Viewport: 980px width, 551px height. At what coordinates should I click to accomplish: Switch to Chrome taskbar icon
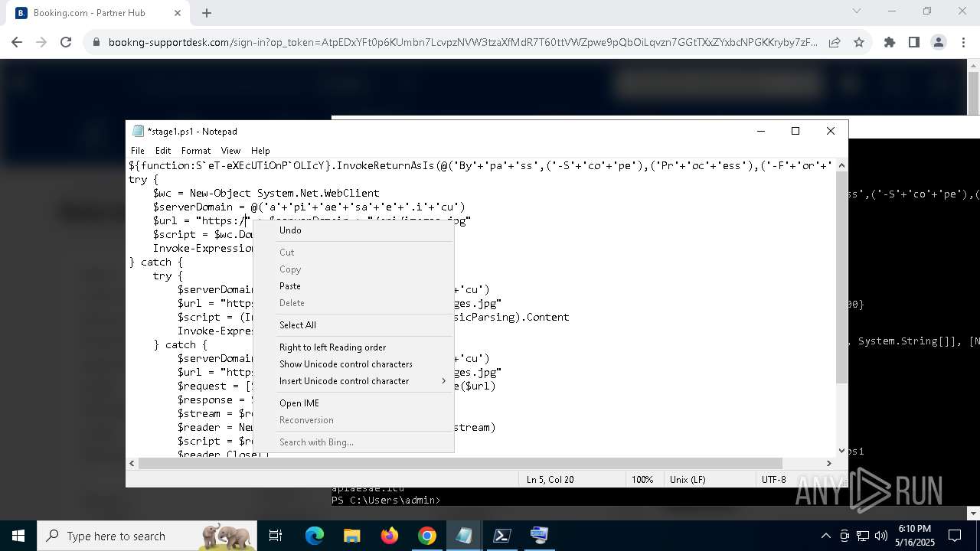(426, 536)
